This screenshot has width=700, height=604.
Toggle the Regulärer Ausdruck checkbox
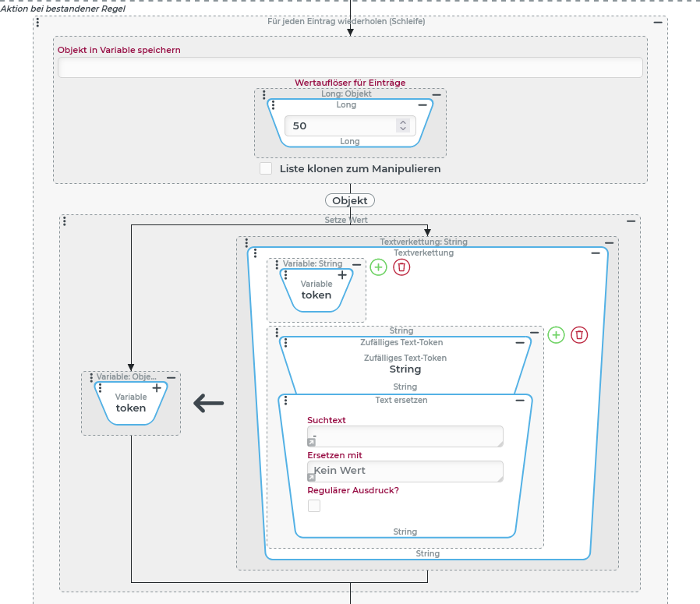[x=314, y=506]
